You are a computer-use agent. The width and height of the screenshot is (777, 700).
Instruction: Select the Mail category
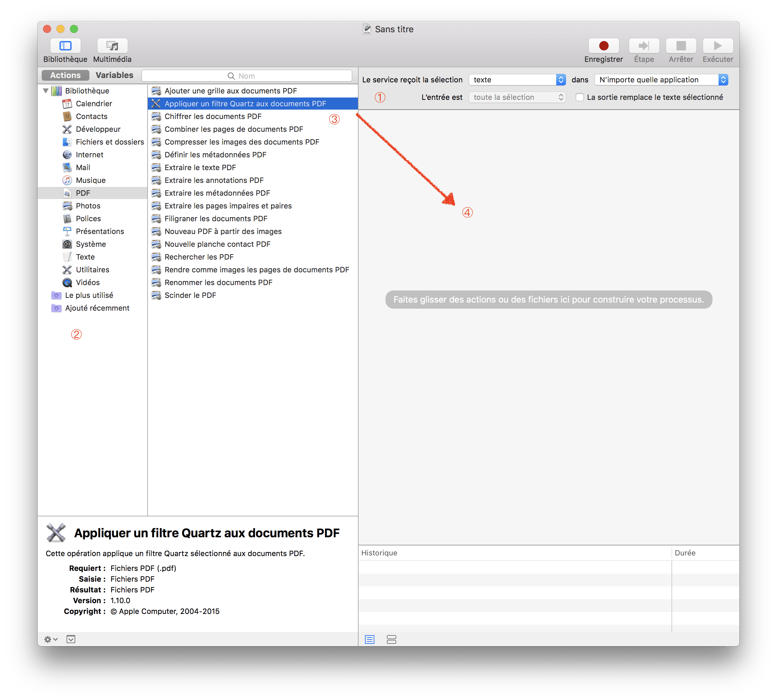point(93,167)
